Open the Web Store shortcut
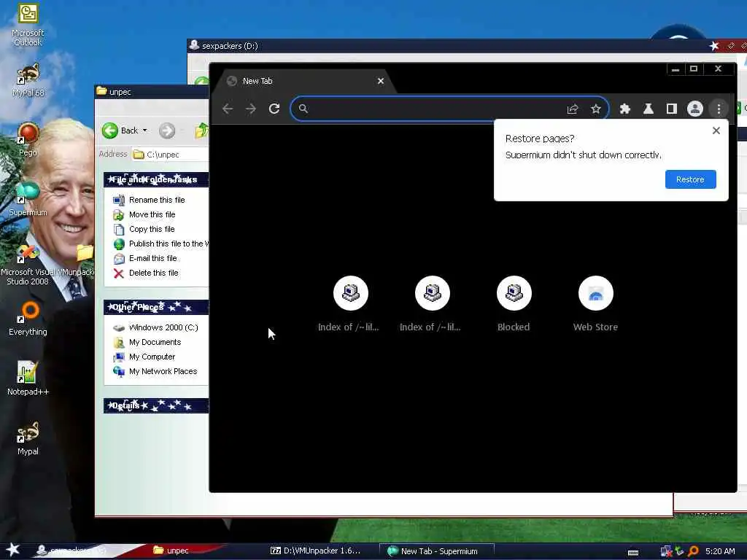The width and height of the screenshot is (747, 560). tap(595, 303)
